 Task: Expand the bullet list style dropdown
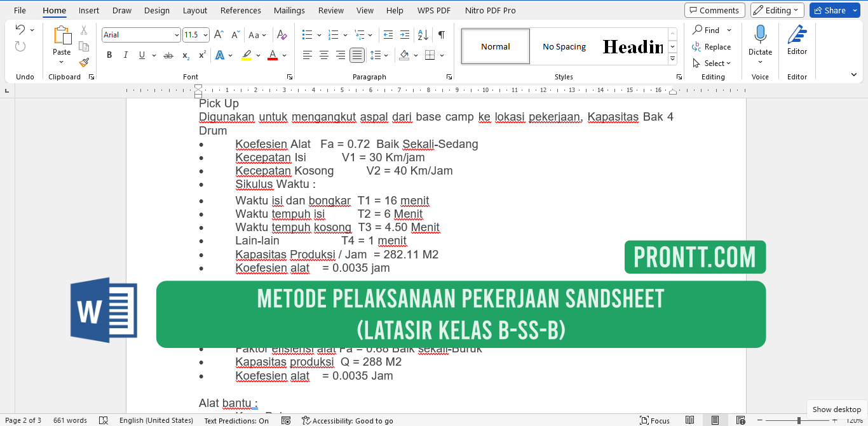pyautogui.click(x=320, y=35)
